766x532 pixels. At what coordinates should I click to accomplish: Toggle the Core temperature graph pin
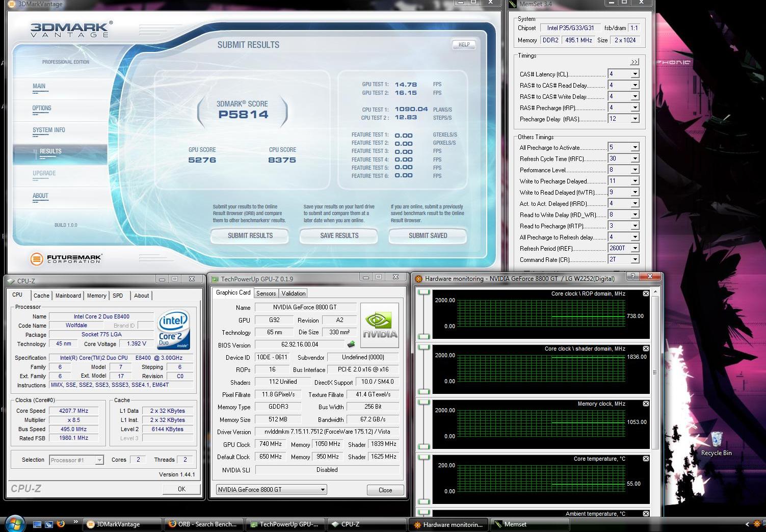[x=424, y=458]
